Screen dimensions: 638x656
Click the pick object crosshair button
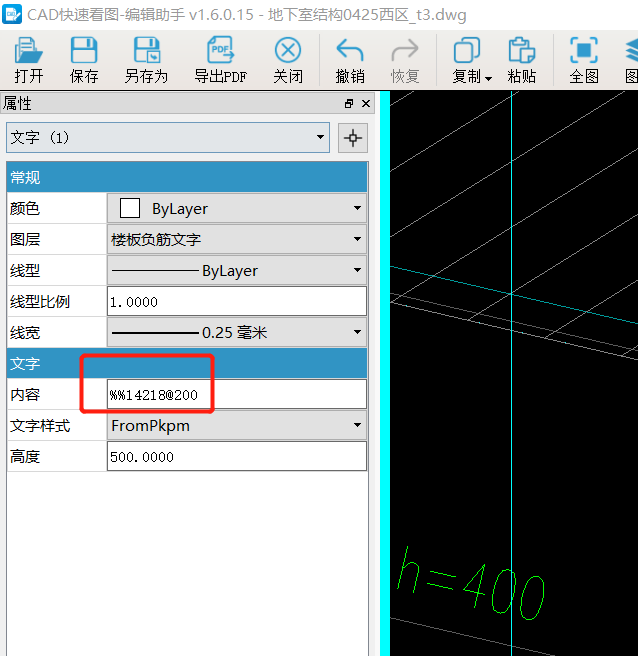[x=352, y=138]
